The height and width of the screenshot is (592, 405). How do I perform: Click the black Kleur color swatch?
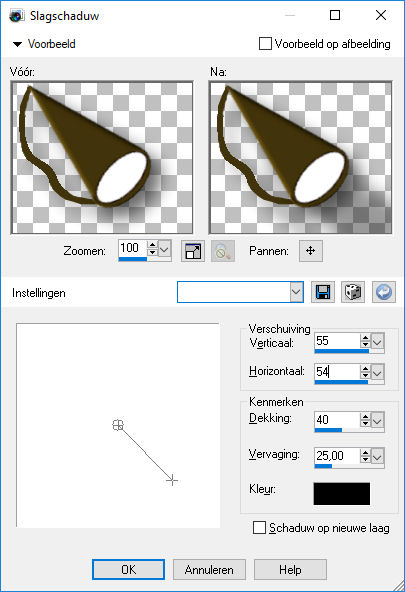(x=342, y=493)
